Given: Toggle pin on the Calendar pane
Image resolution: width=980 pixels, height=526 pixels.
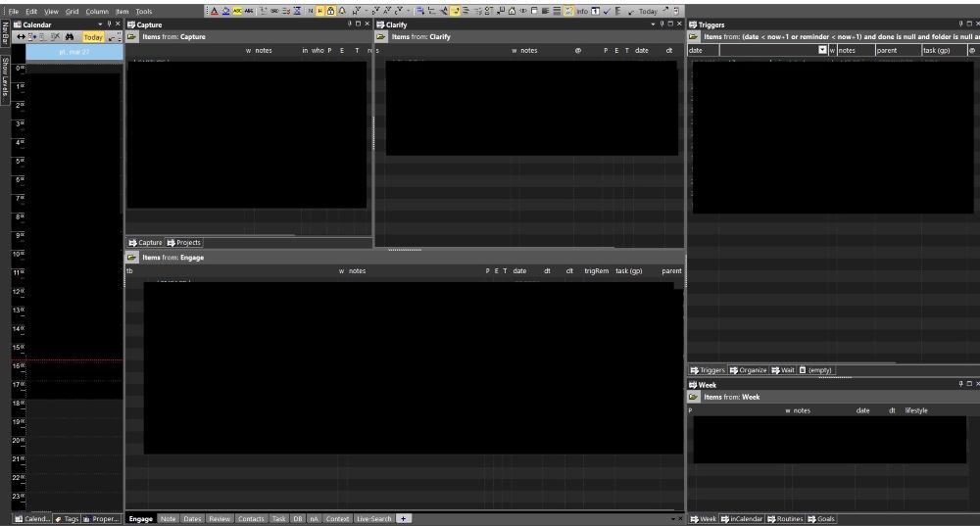Looking at the screenshot, I should pyautogui.click(x=109, y=24).
